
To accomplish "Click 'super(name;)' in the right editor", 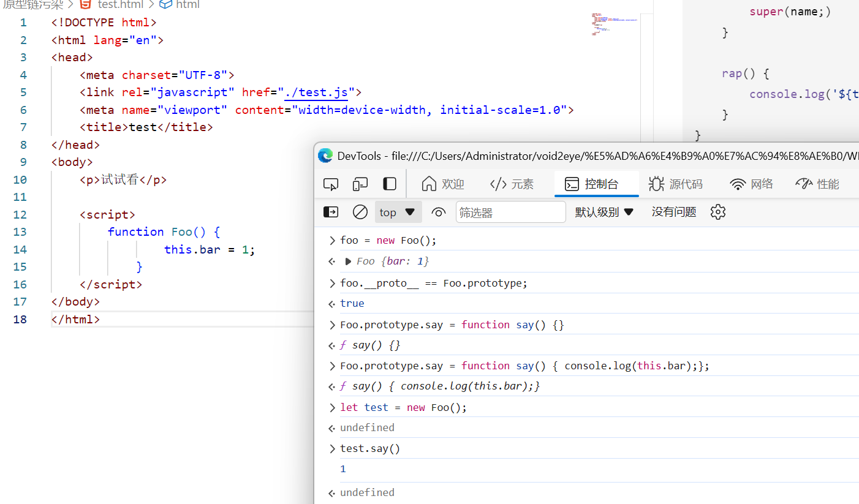I will click(x=790, y=12).
